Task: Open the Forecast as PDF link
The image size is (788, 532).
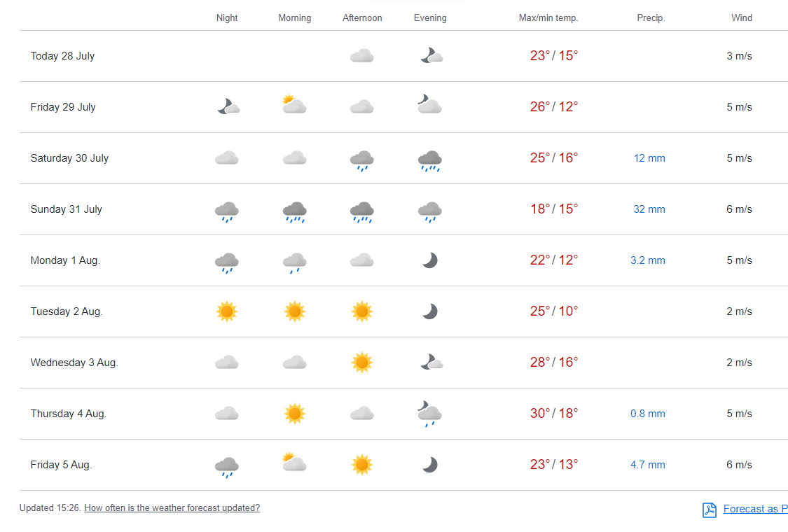Action: pyautogui.click(x=755, y=509)
